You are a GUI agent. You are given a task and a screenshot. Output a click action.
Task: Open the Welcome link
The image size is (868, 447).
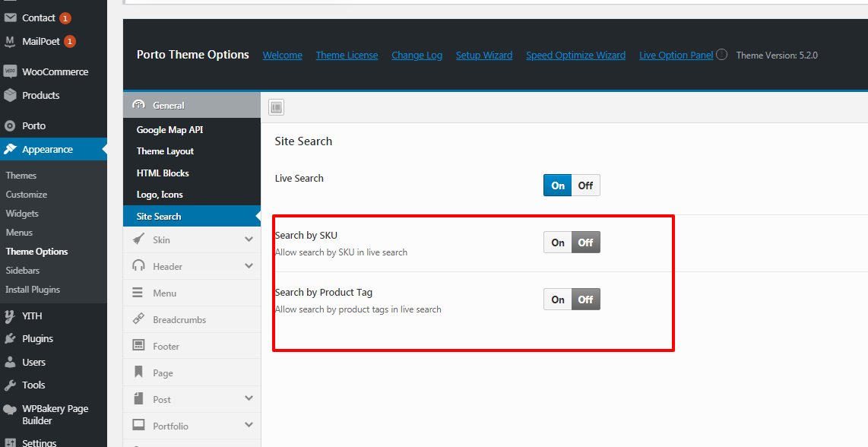pyautogui.click(x=282, y=55)
